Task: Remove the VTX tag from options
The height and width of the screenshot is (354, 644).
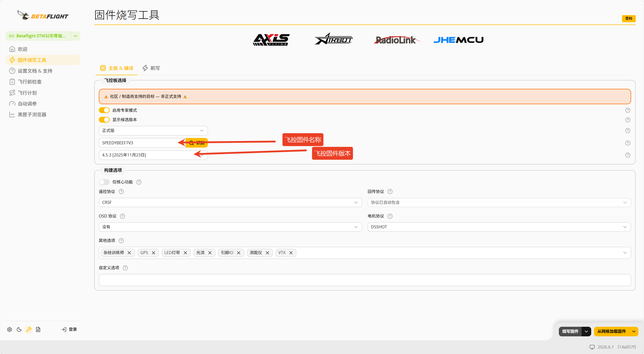Action: [291, 253]
